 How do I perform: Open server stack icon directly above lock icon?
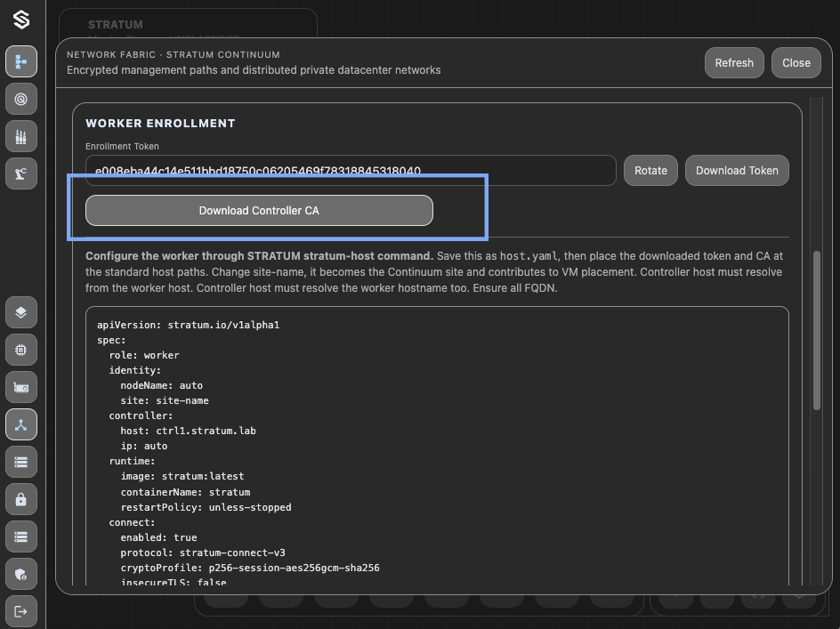pyautogui.click(x=21, y=462)
